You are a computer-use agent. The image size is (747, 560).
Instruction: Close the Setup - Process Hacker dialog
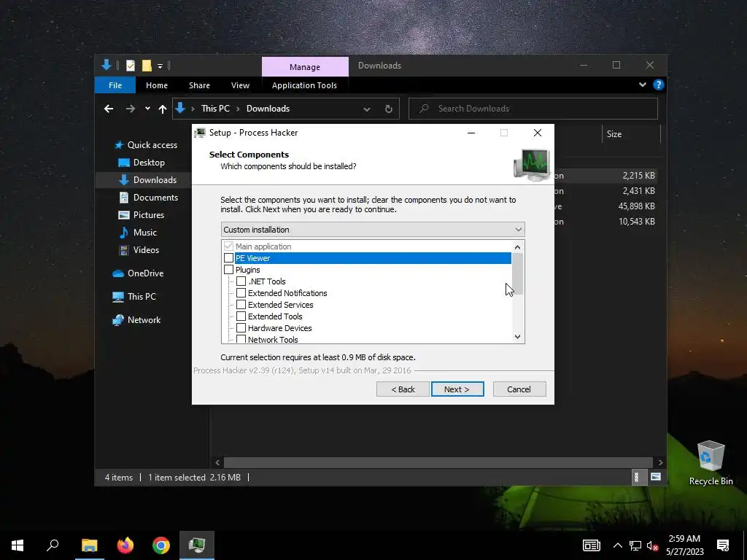tap(538, 133)
